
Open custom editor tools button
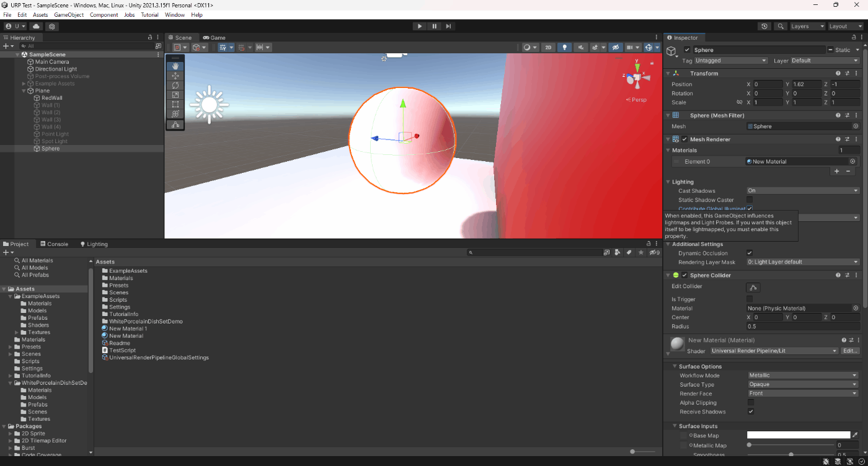(175, 125)
